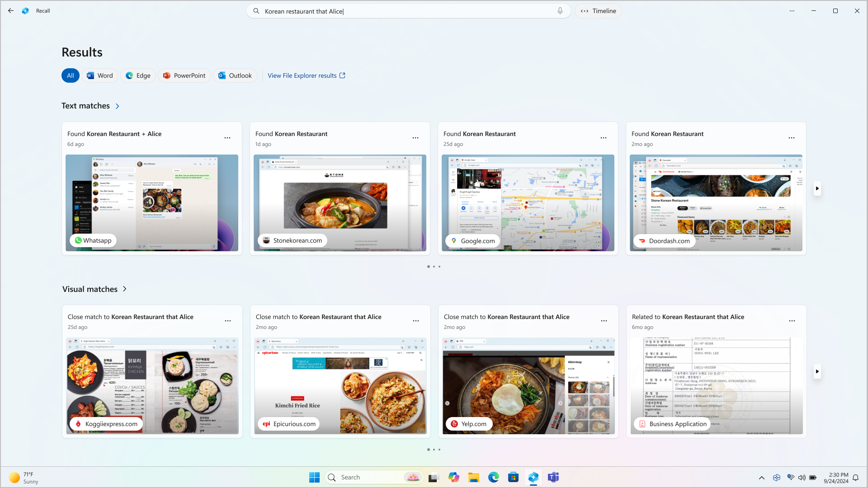Click the three-dot menu on WhatsApp result
The height and width of the screenshot is (488, 868).
tap(228, 138)
